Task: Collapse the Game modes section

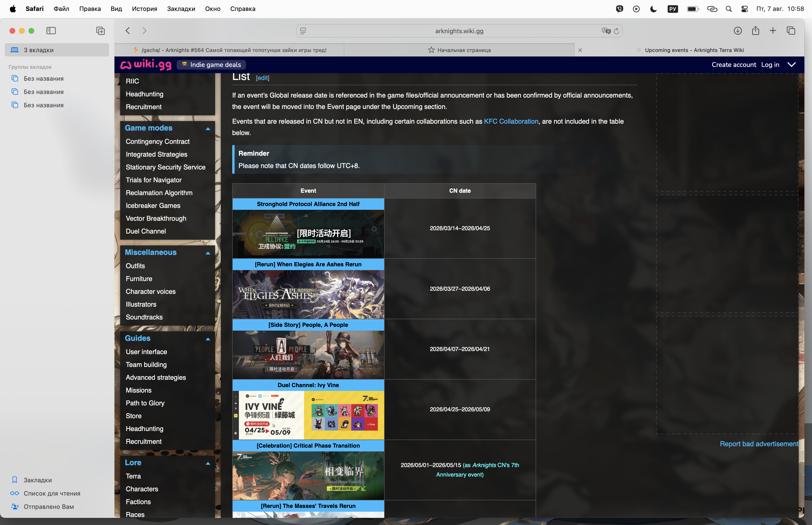Action: coord(208,129)
